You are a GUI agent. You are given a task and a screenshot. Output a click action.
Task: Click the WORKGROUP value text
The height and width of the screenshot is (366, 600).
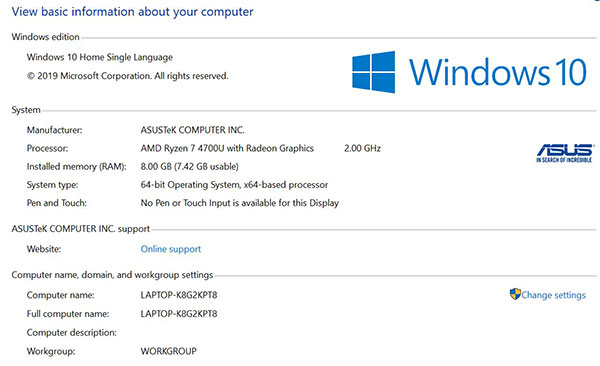pos(168,351)
